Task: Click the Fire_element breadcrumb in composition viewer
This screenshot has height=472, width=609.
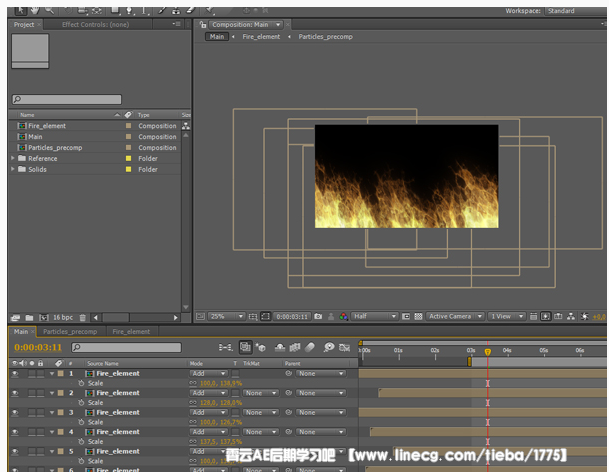Action: (x=261, y=37)
